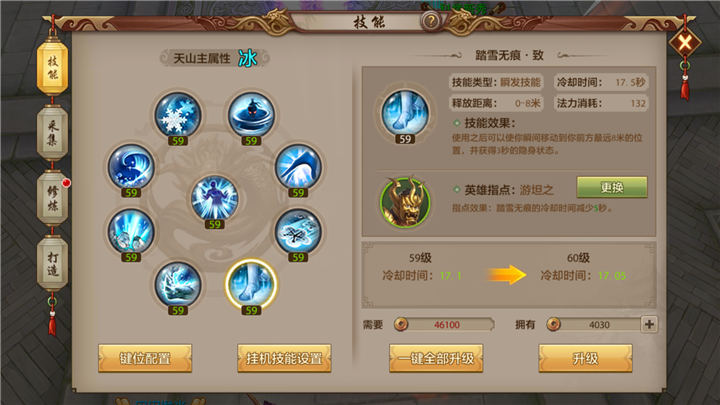Open 挂机技能设置 settings
Screen dimensions: 720x405
click(284, 358)
